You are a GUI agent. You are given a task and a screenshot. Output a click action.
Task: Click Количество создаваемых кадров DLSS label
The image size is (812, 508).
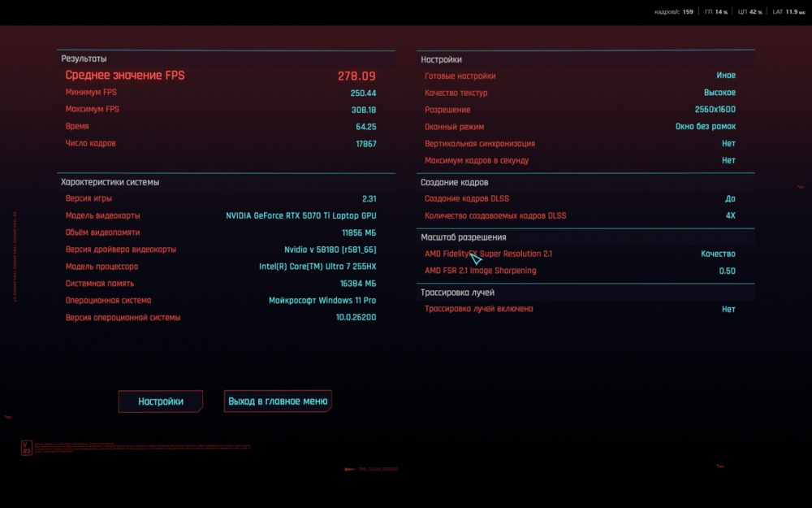pyautogui.click(x=495, y=215)
